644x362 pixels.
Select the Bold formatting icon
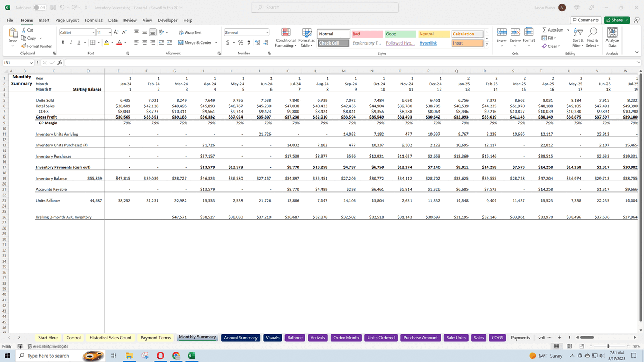coord(64,42)
